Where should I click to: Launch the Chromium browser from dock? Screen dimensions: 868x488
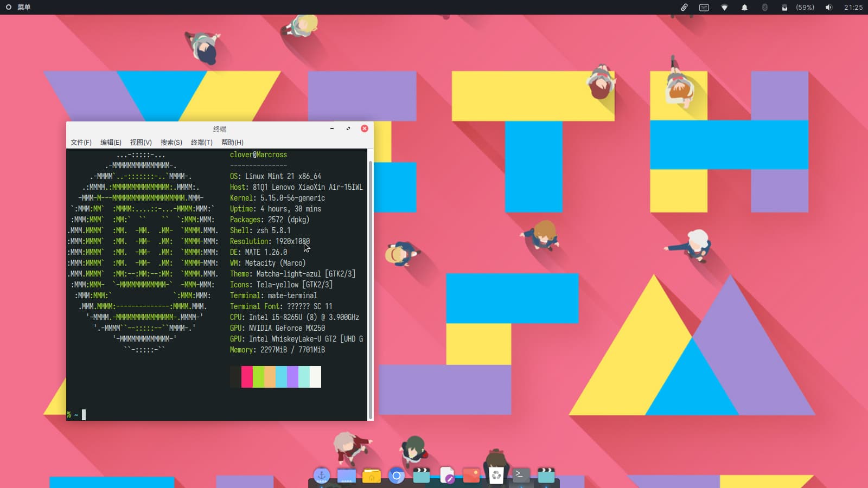point(397,476)
